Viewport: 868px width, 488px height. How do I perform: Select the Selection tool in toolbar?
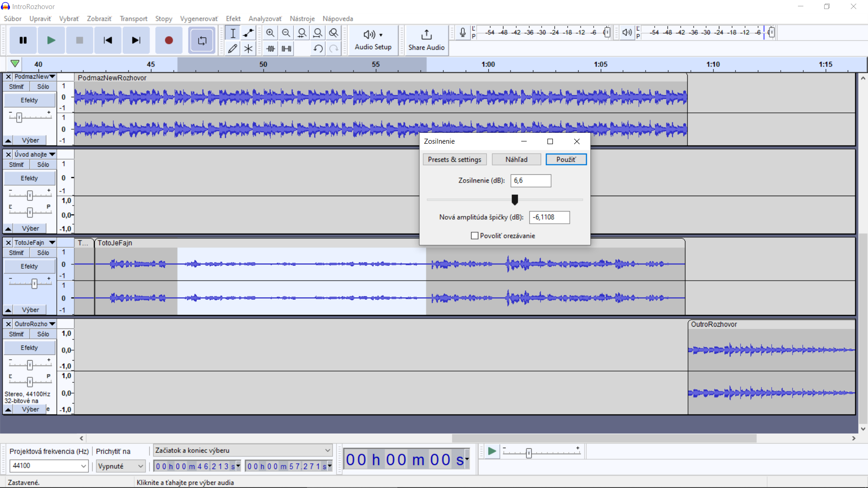pos(233,33)
